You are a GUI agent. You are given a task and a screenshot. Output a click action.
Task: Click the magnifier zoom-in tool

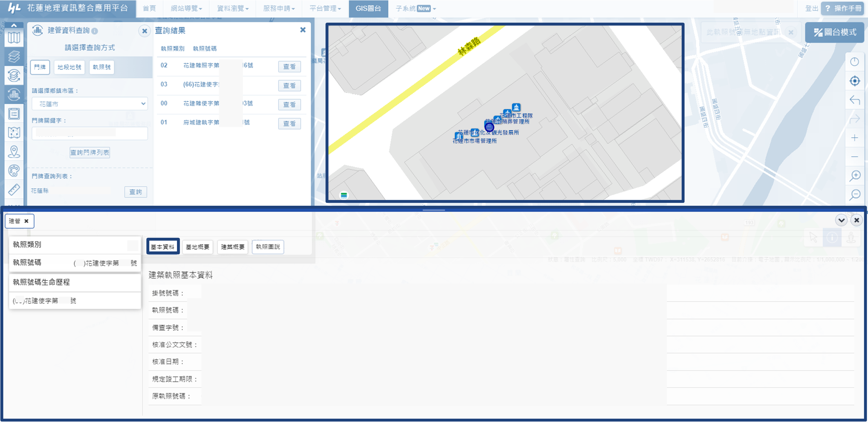pos(854,176)
